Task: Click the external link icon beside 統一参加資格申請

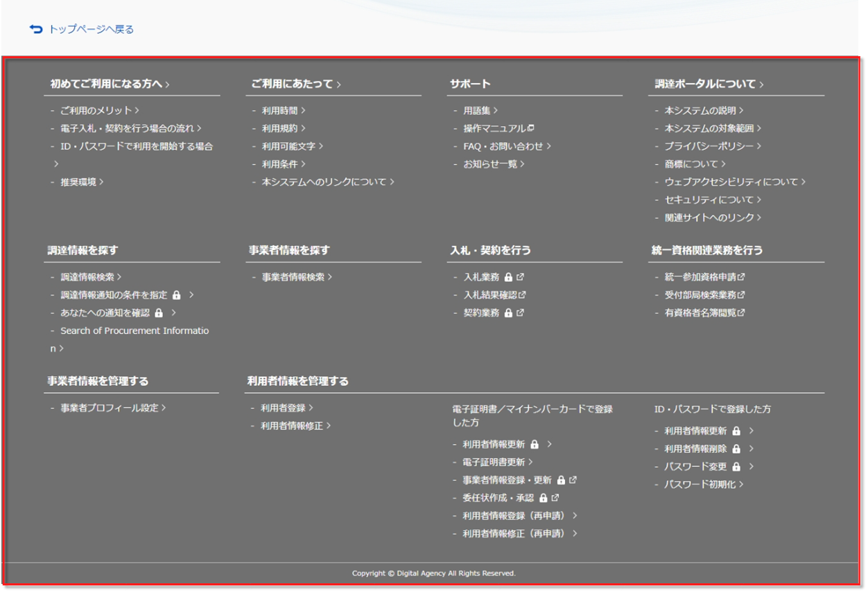Action: point(741,276)
